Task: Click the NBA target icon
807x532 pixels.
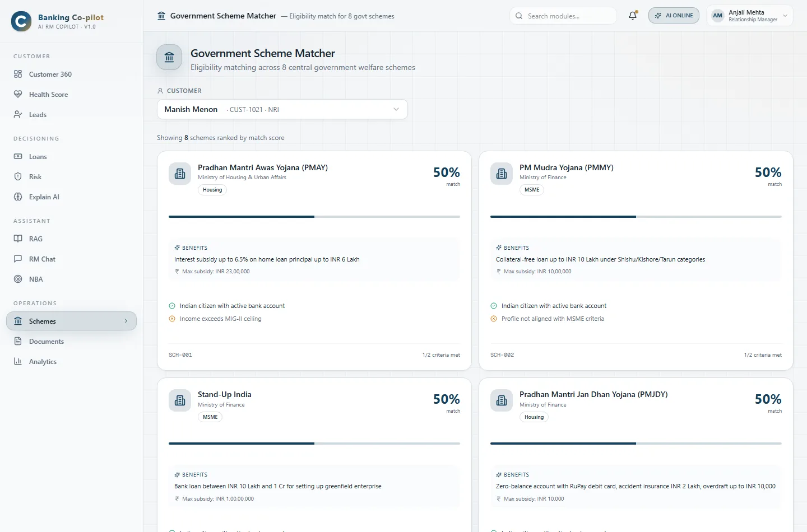Action: point(18,279)
